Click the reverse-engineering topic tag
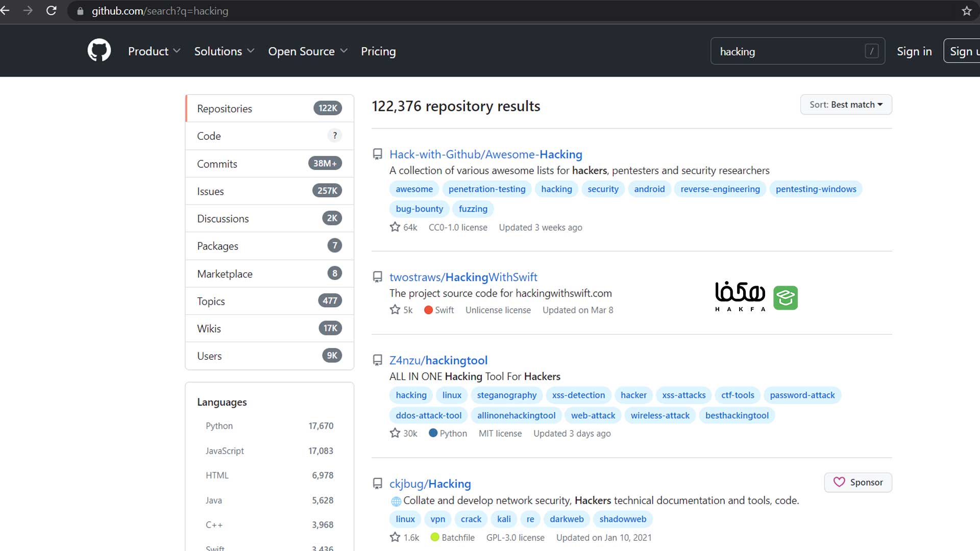 (720, 189)
